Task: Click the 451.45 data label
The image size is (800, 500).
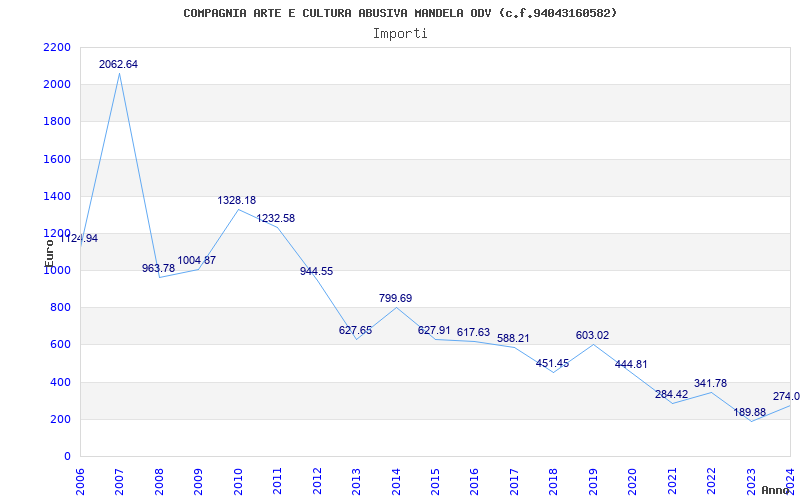Action: coord(553,364)
